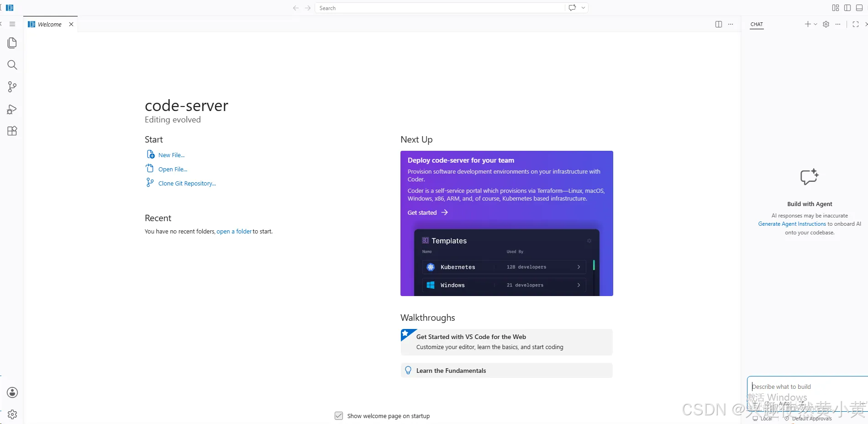
Task: Open Learn the Fundamentals walkthrough
Action: tap(506, 371)
